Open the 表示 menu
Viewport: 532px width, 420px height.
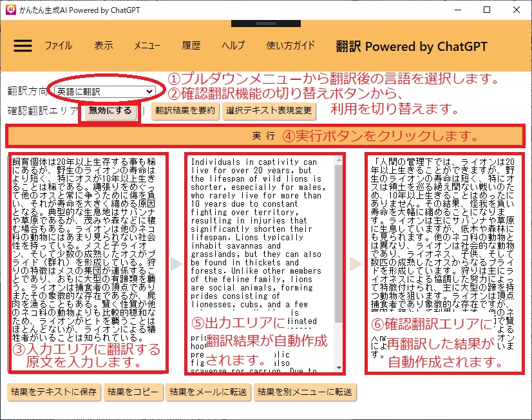(103, 46)
